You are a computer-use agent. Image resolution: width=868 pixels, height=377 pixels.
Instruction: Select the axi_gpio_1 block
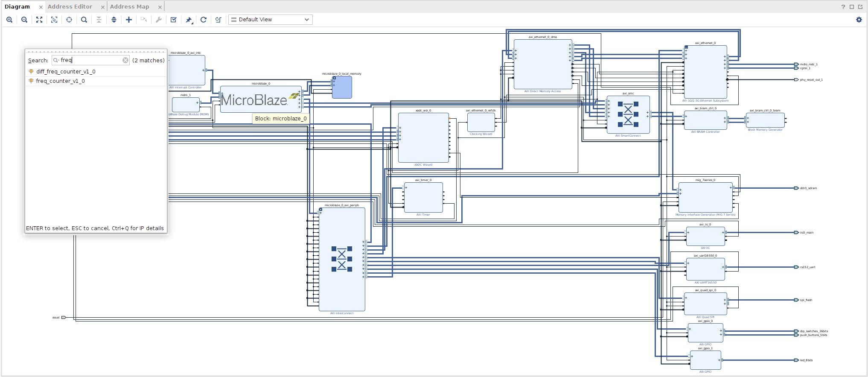pyautogui.click(x=705, y=360)
